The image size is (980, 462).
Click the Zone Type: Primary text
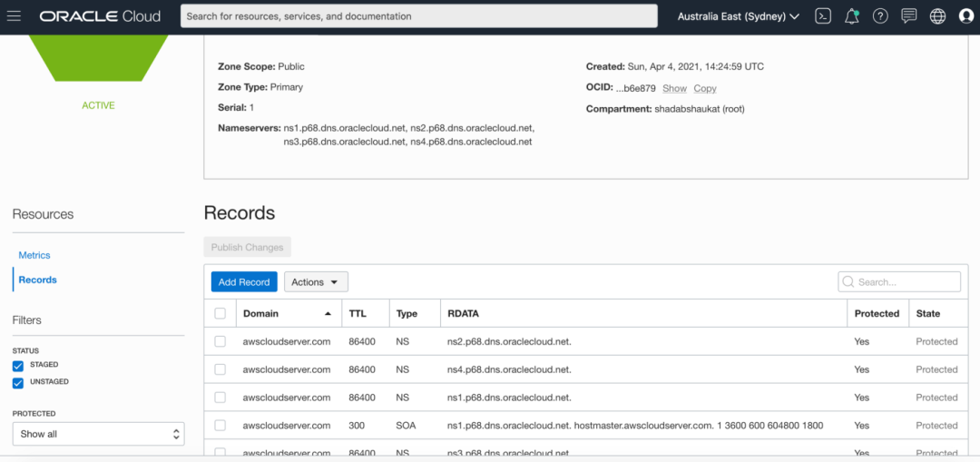pyautogui.click(x=260, y=87)
